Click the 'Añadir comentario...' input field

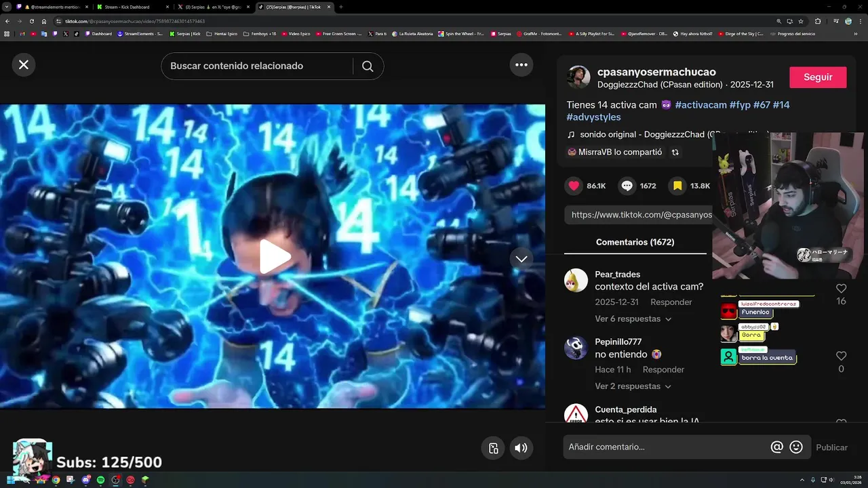click(x=666, y=447)
